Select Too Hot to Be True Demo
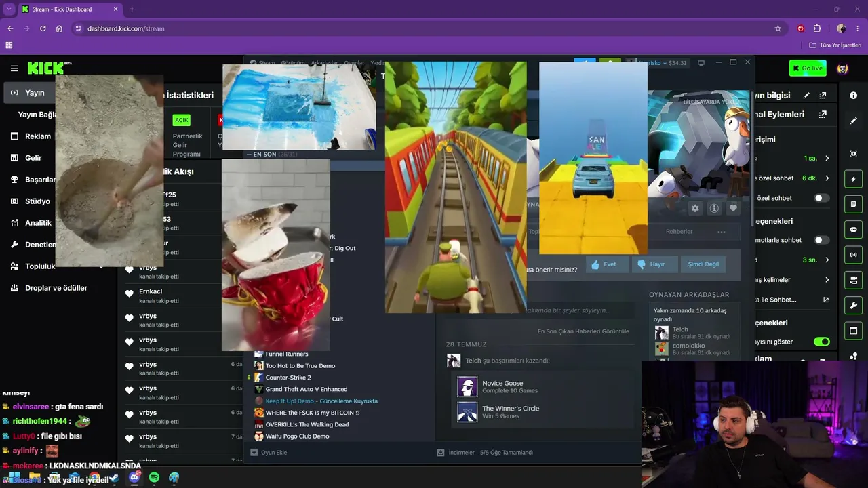 (300, 366)
